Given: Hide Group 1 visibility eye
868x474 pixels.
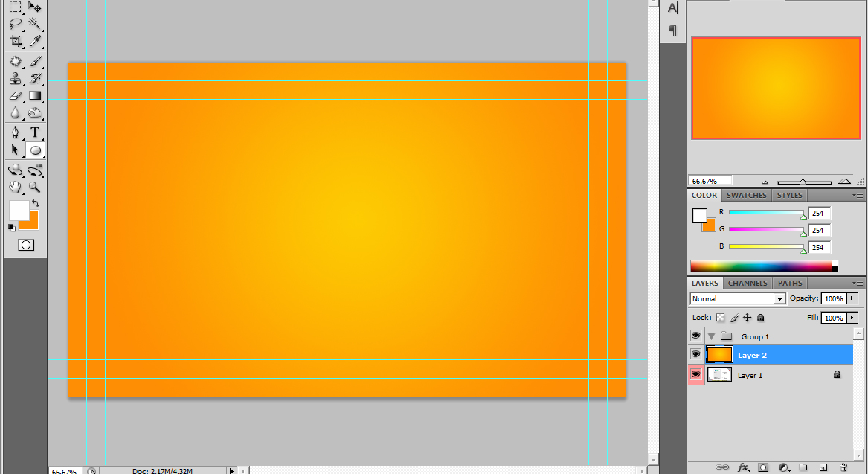Looking at the screenshot, I should coord(696,336).
